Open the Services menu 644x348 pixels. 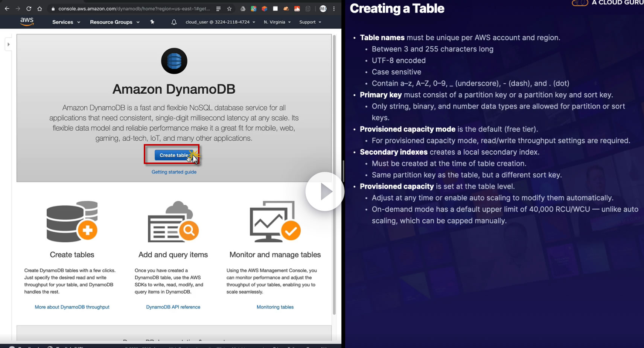coord(66,22)
